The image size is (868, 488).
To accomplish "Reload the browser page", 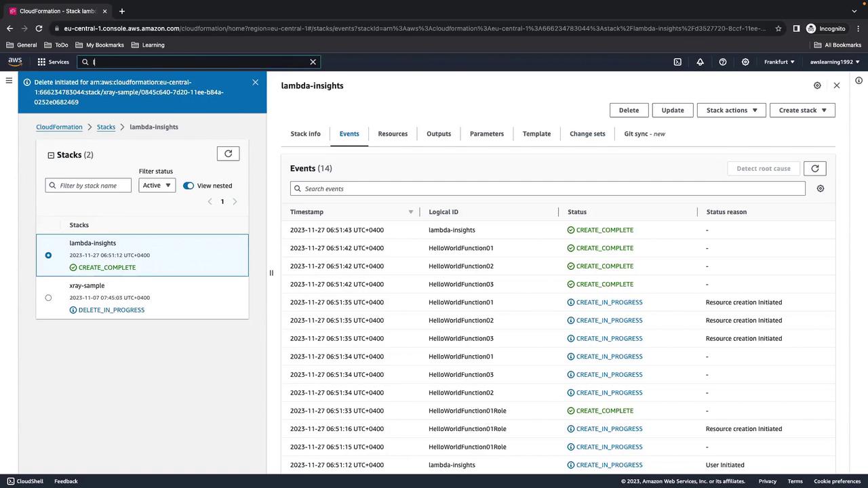I will coord(39,28).
